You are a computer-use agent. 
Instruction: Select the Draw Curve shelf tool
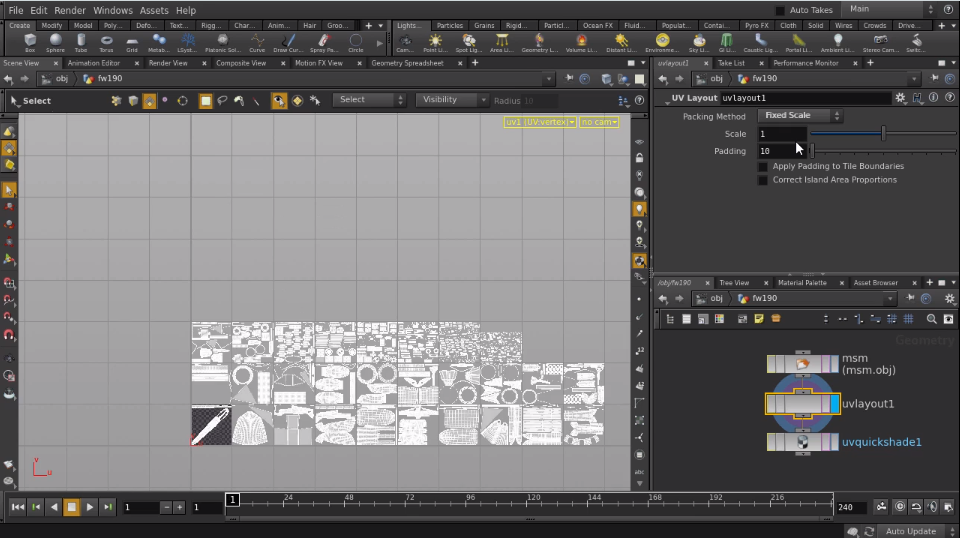point(288,43)
